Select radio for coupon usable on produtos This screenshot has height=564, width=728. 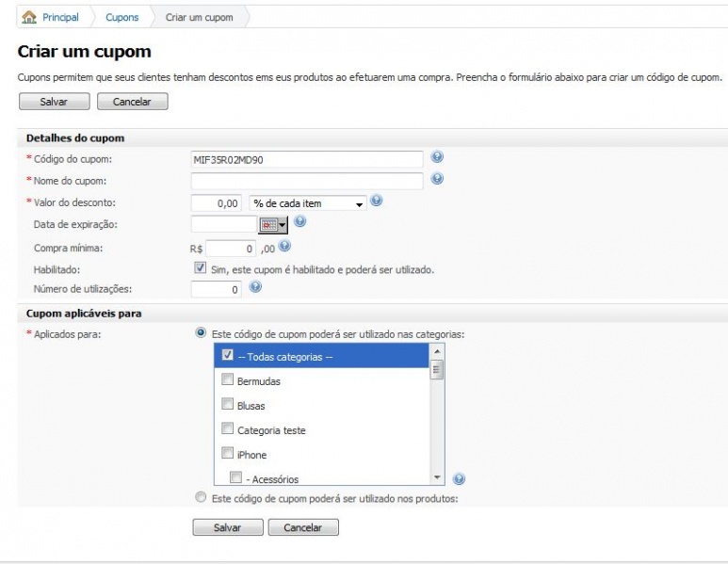point(201,497)
